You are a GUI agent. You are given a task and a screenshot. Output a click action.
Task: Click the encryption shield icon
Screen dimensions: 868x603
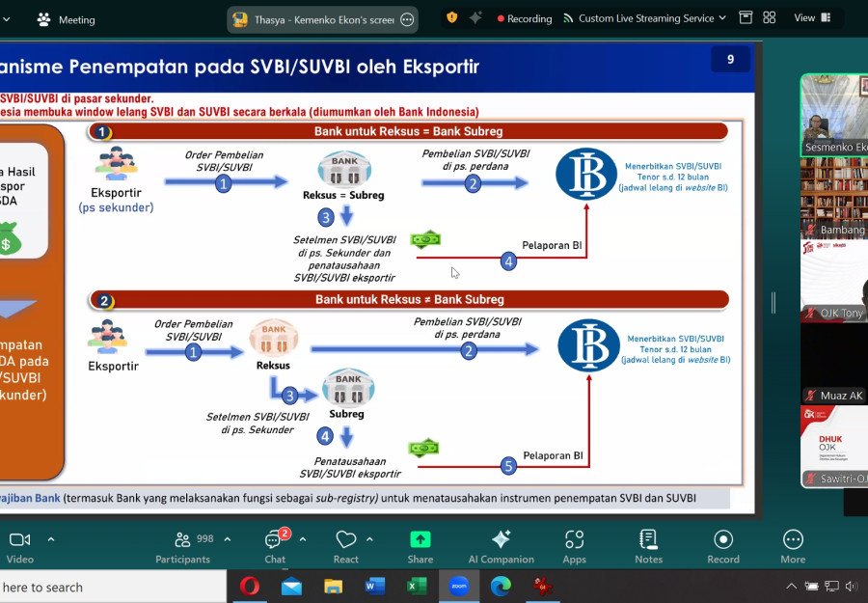click(x=451, y=17)
